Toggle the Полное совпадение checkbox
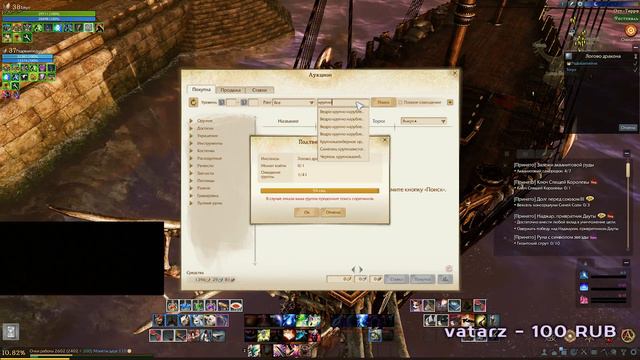The width and height of the screenshot is (640, 360). [400, 102]
